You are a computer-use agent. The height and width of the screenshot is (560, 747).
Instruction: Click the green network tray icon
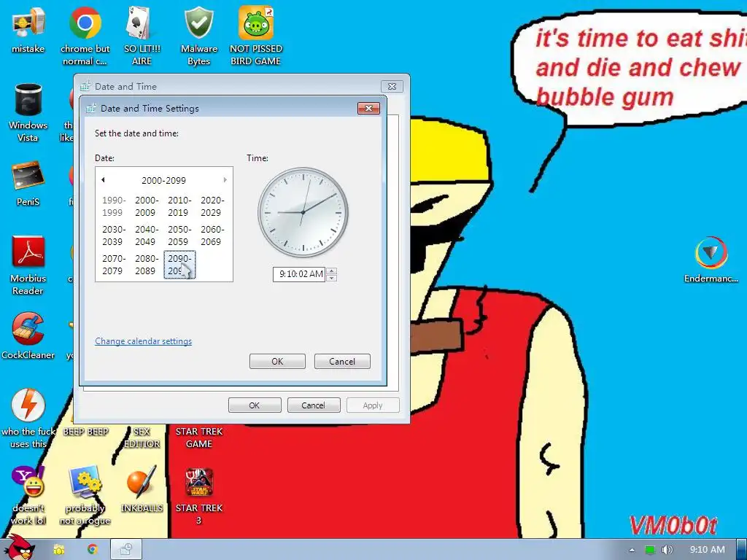[650, 550]
